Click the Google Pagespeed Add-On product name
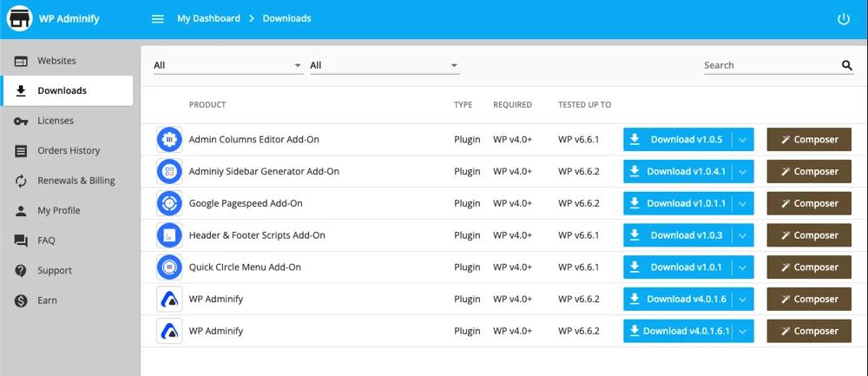 click(x=246, y=203)
